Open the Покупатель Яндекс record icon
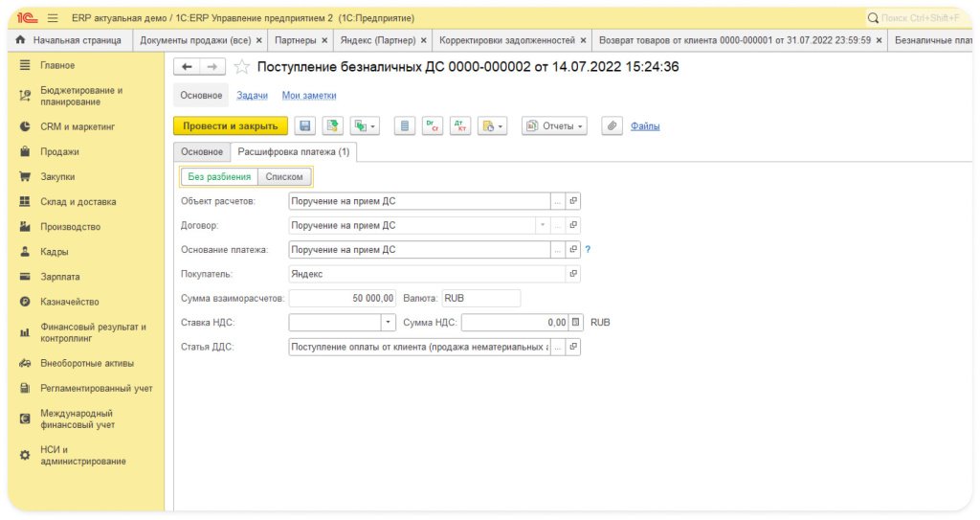 (573, 274)
